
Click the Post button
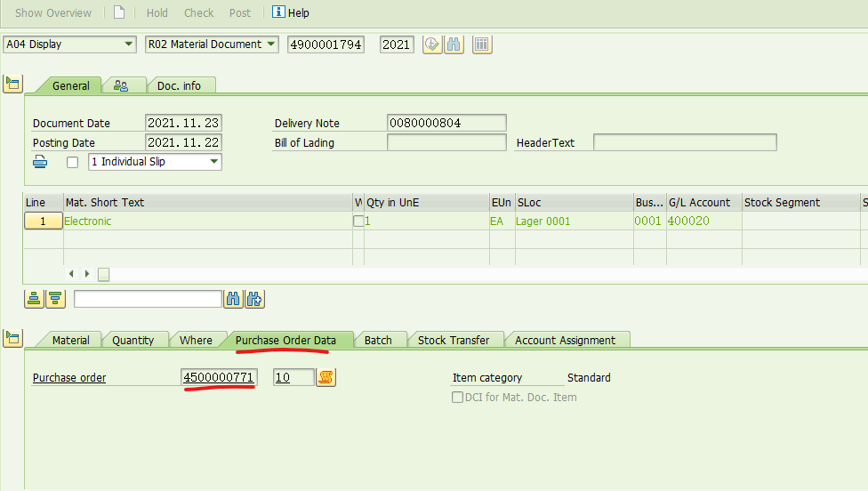point(240,12)
